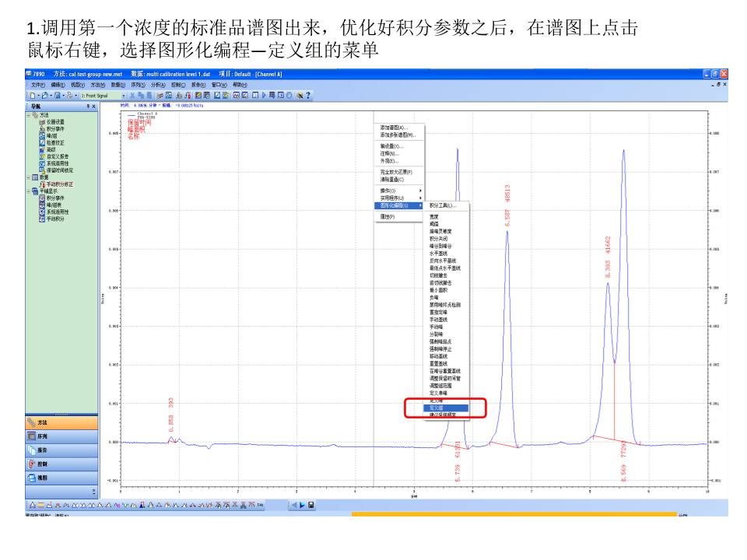Collapse the 数据 tree node
The width and height of the screenshot is (747, 560).
pyautogui.click(x=28, y=177)
